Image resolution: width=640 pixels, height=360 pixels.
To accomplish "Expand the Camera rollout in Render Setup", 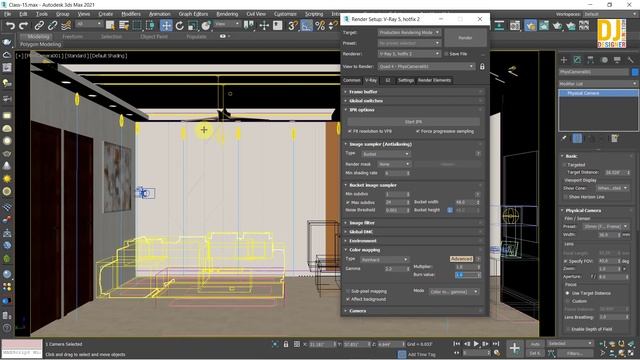I will [x=414, y=311].
